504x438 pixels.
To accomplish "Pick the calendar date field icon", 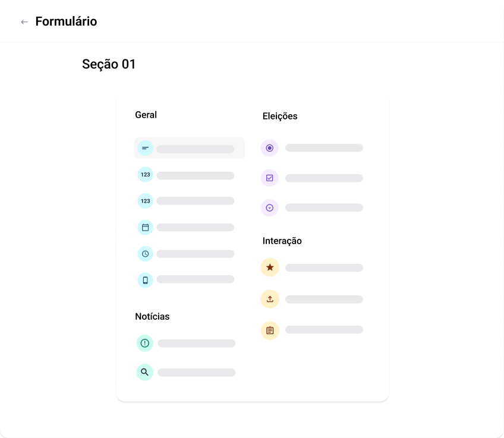I will [x=145, y=228].
